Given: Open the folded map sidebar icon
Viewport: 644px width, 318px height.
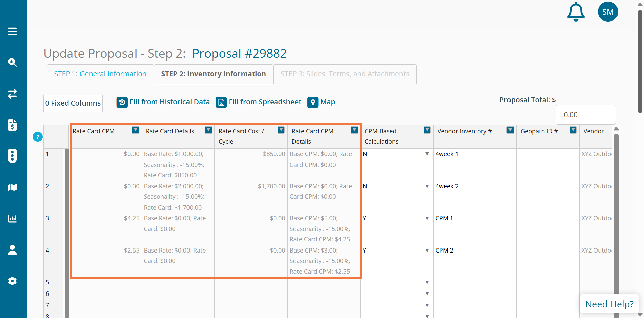Looking at the screenshot, I should pyautogui.click(x=12, y=187).
